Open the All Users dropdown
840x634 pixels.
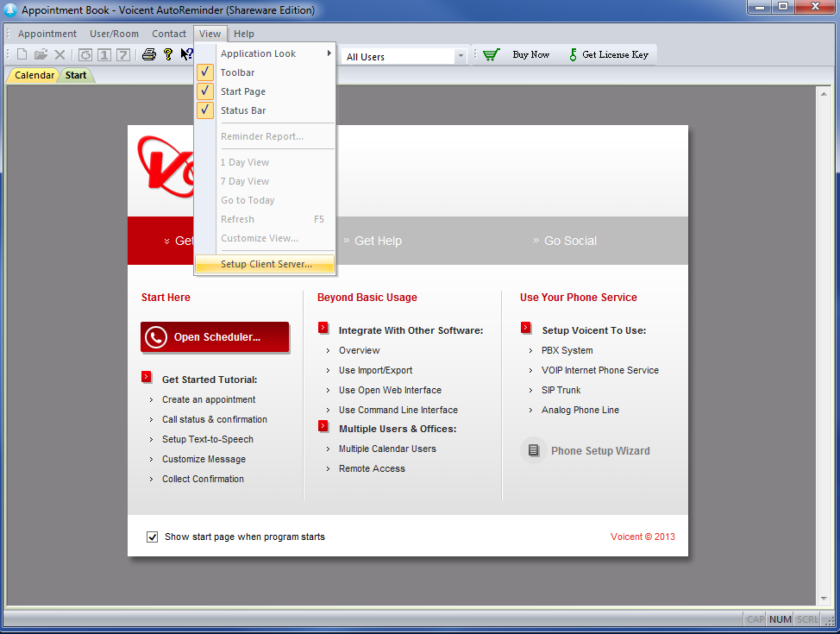460,57
